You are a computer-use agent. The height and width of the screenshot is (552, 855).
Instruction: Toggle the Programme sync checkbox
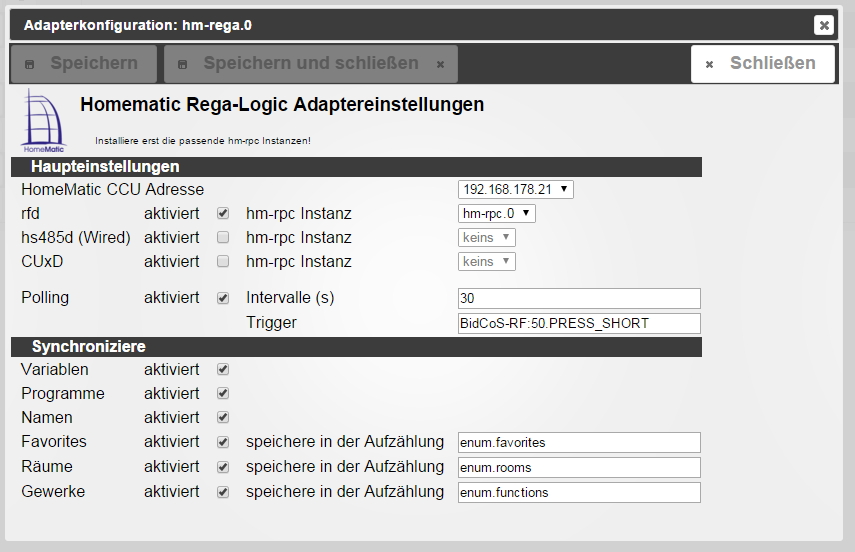[222, 393]
